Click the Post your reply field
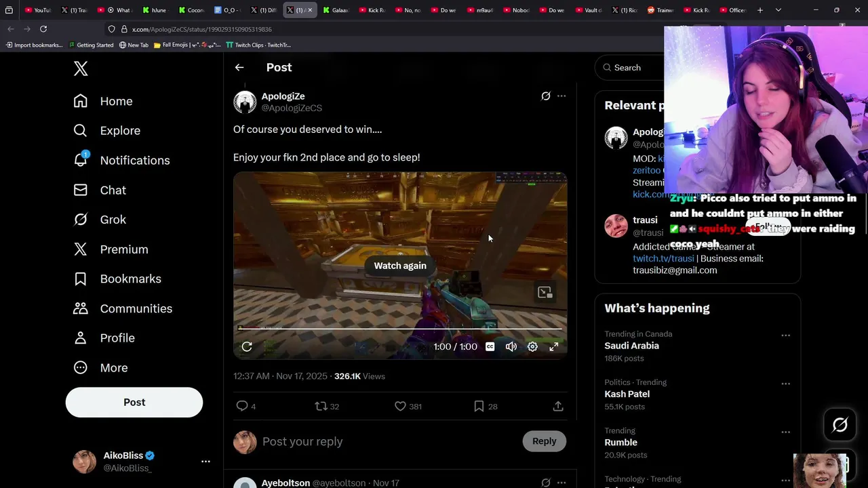868x488 pixels. tap(388, 442)
